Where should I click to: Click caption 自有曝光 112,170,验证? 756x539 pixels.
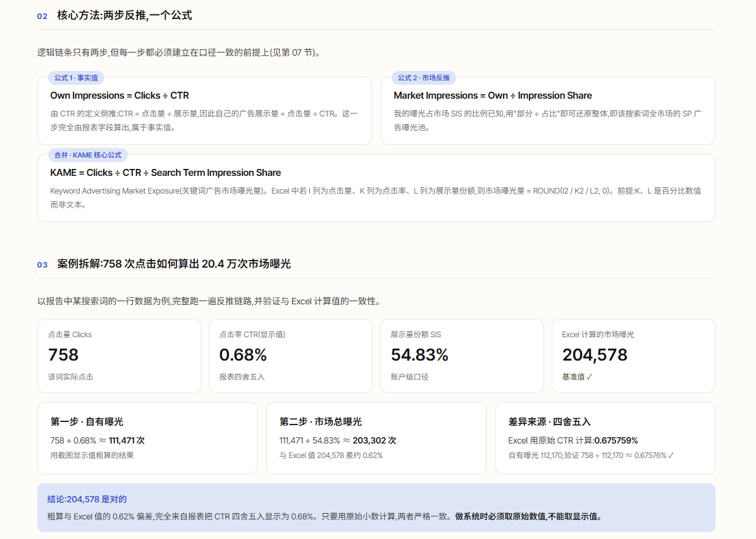591,455
